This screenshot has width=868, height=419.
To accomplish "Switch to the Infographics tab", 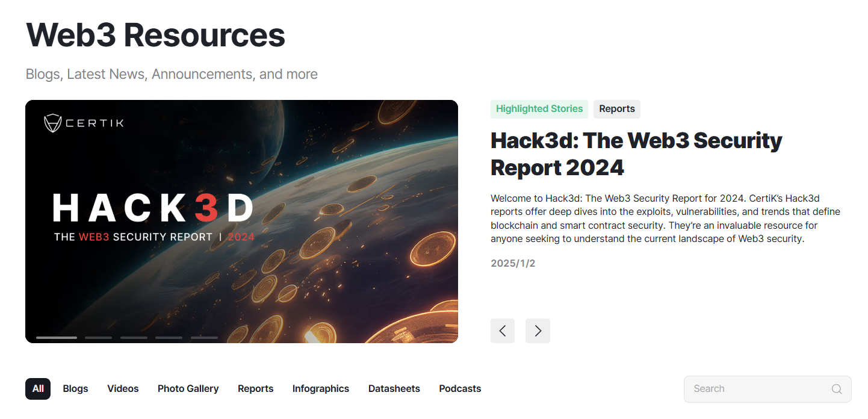I will (321, 389).
